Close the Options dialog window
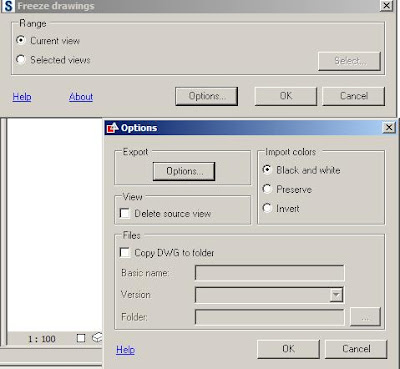 click(x=389, y=127)
